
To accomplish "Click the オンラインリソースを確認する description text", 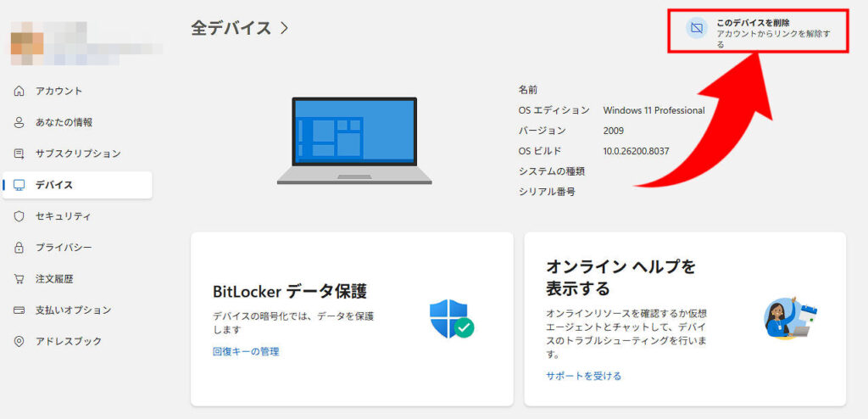I will coord(626,333).
